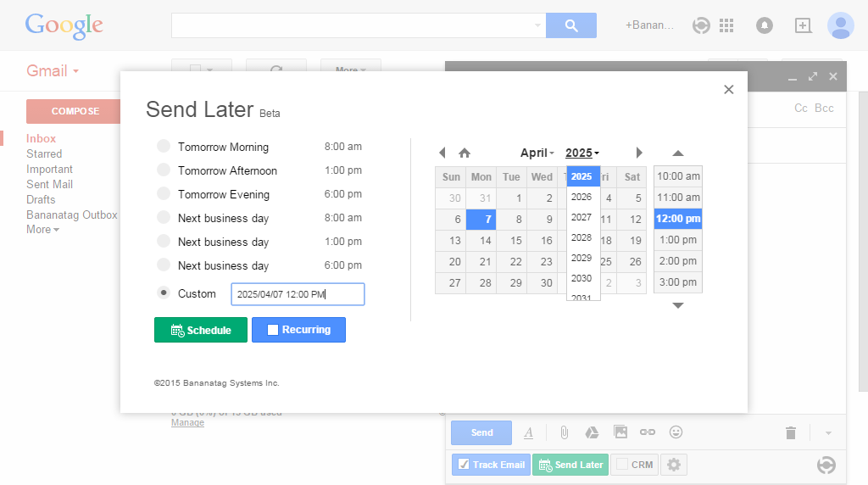The image size is (868, 485).
Task: Insert a photo in the compose window
Action: point(620,432)
